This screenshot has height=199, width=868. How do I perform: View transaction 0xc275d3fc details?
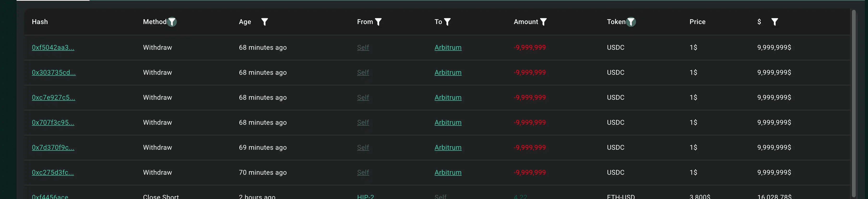53,172
